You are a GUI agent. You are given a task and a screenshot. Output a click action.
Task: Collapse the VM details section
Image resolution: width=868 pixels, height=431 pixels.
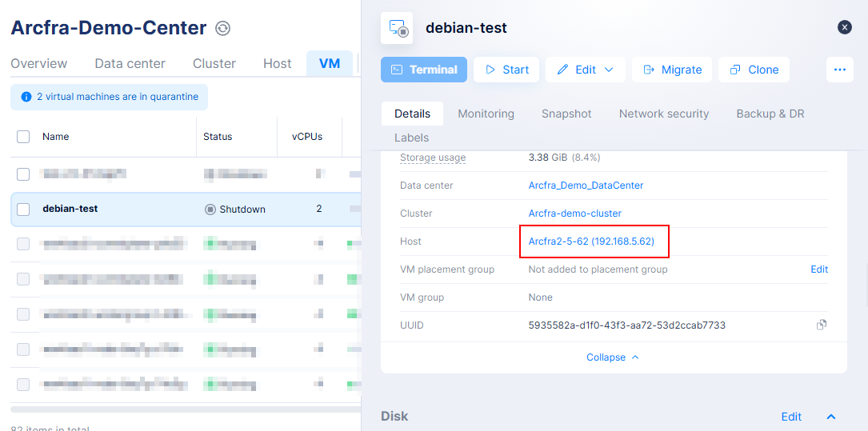[x=613, y=357]
